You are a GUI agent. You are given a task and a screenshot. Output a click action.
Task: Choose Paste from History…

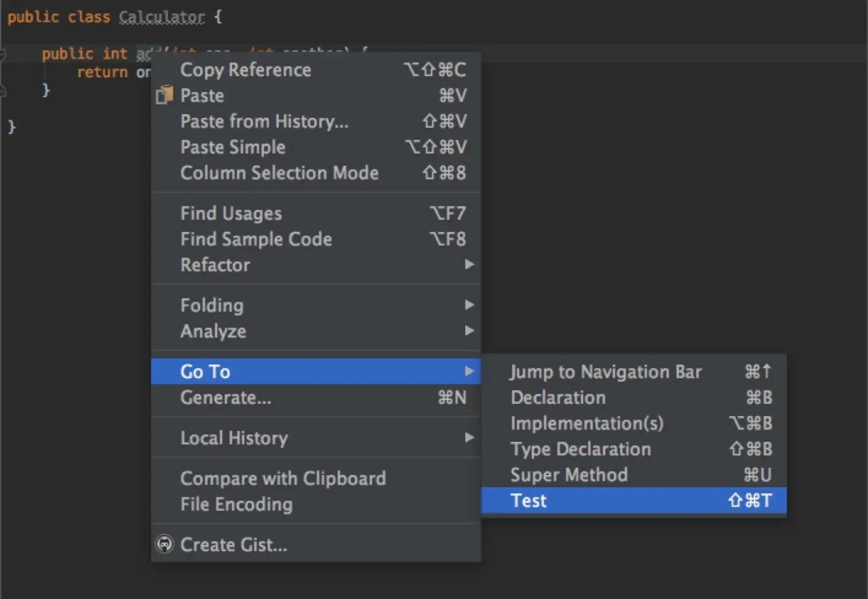[264, 121]
